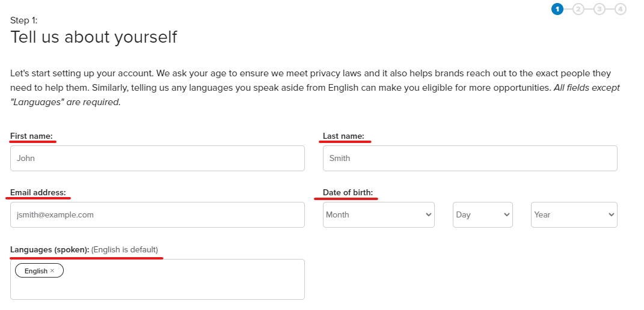Click the English language chip label

pos(35,271)
